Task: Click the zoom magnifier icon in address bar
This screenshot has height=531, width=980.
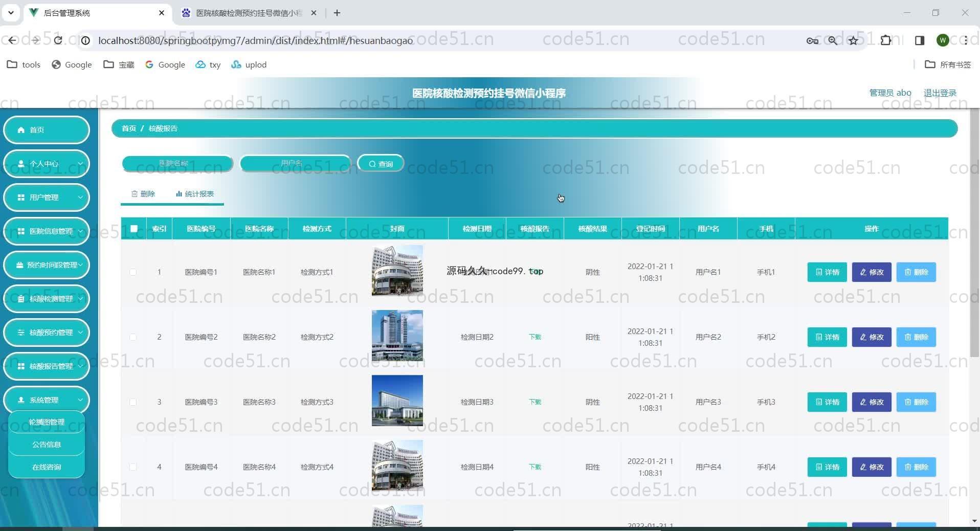Action: [833, 40]
